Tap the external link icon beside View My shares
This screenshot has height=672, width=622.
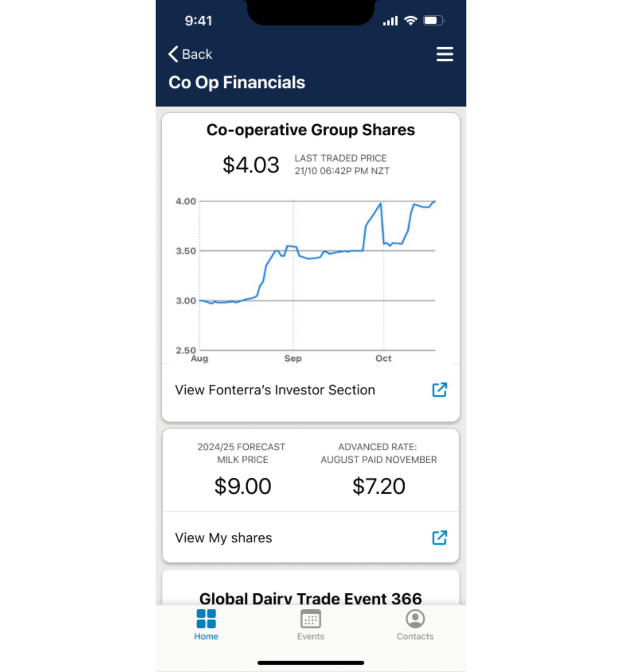(439, 538)
